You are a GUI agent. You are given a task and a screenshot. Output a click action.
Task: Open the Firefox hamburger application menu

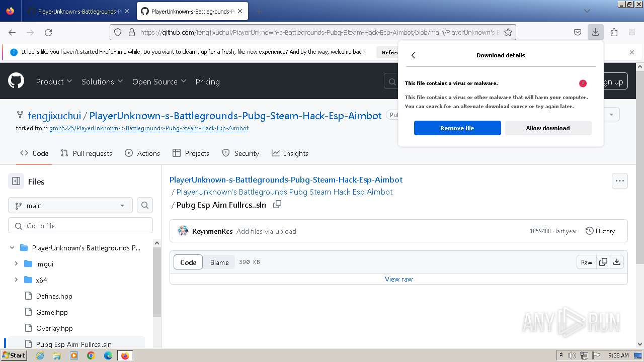(x=632, y=32)
